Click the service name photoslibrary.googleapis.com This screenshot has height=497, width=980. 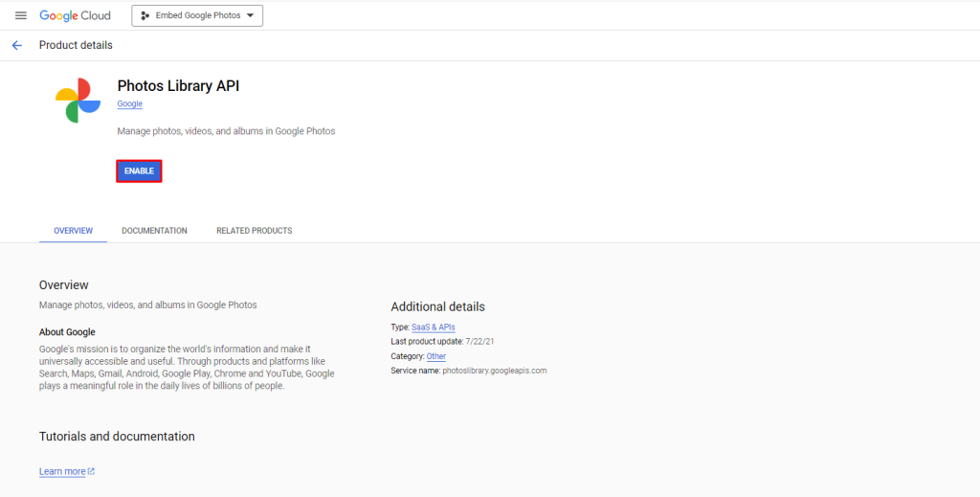[x=495, y=371]
